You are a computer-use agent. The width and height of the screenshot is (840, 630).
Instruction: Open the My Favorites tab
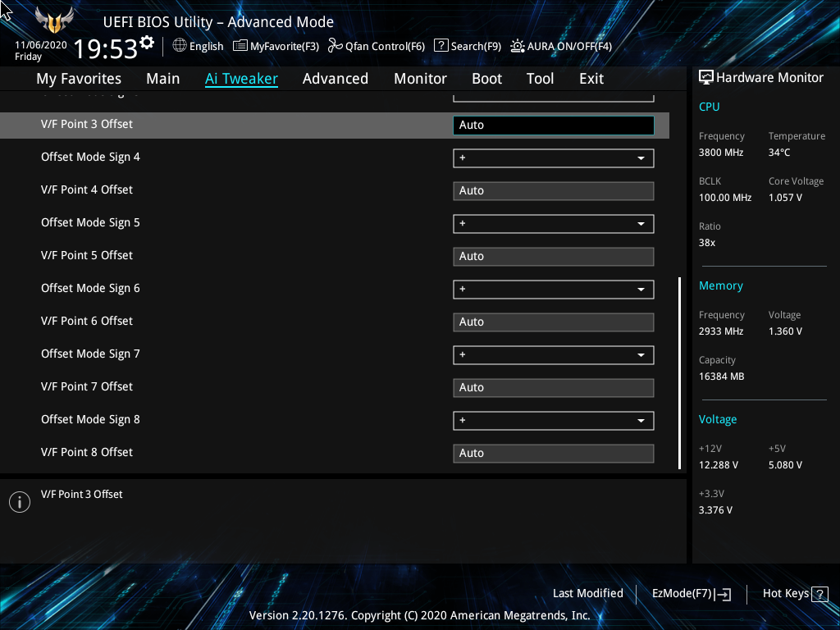click(x=79, y=79)
